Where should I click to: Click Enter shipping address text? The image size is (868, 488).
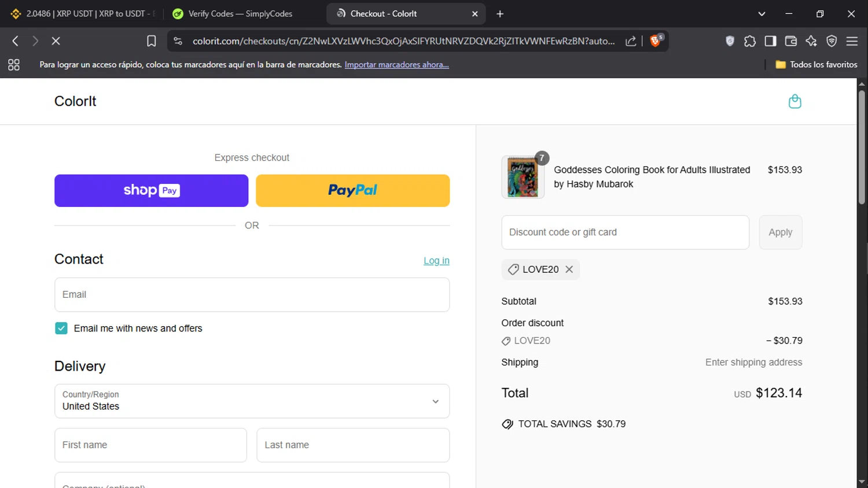(x=753, y=363)
